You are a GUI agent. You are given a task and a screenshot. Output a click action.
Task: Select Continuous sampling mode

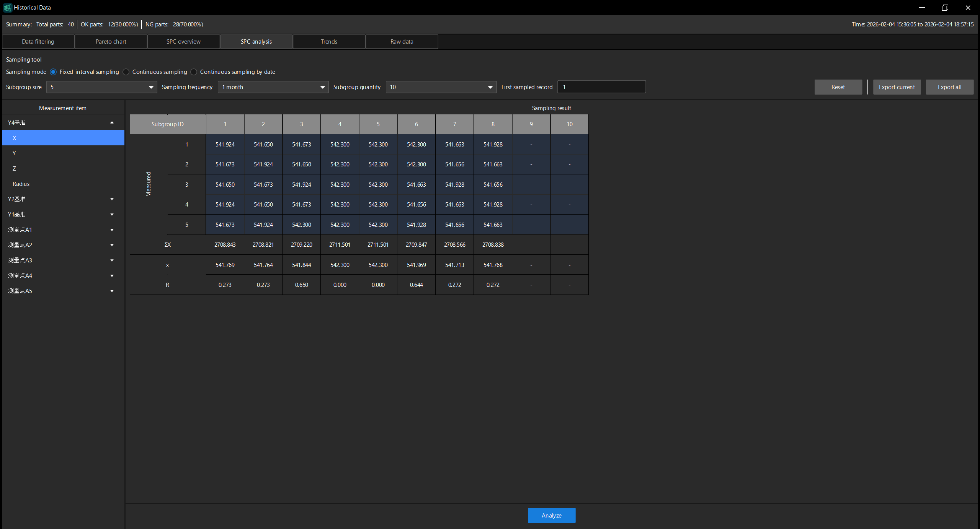coord(126,72)
